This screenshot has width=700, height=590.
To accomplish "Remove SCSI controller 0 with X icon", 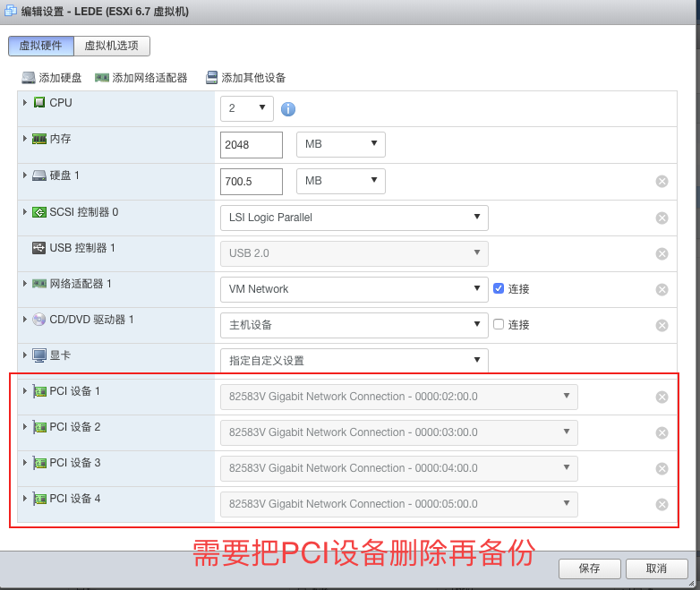I will pyautogui.click(x=662, y=218).
